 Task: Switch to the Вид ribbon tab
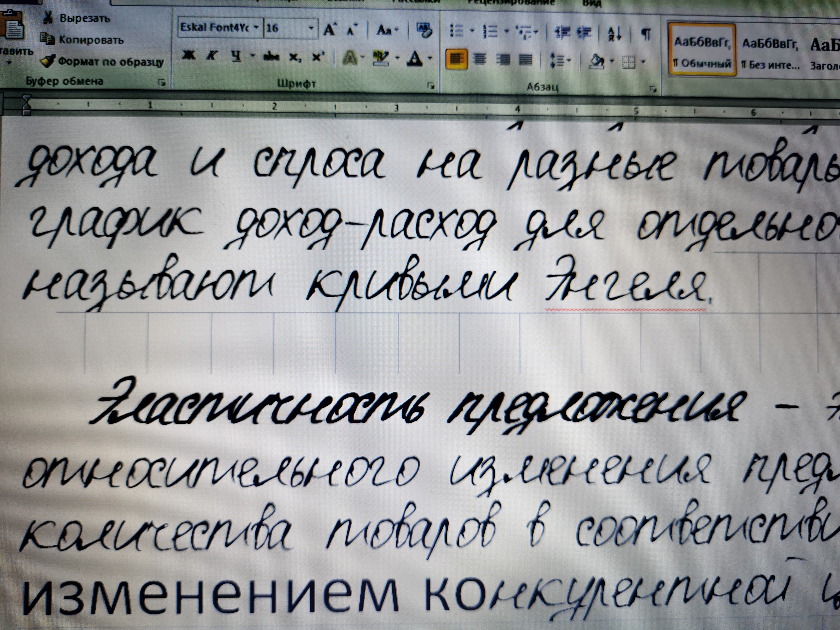[592, 3]
